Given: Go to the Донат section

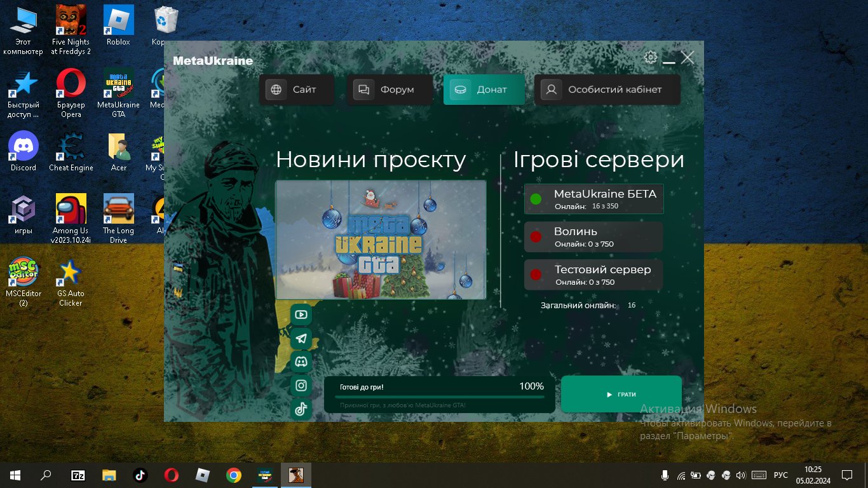Looking at the screenshot, I should point(484,90).
